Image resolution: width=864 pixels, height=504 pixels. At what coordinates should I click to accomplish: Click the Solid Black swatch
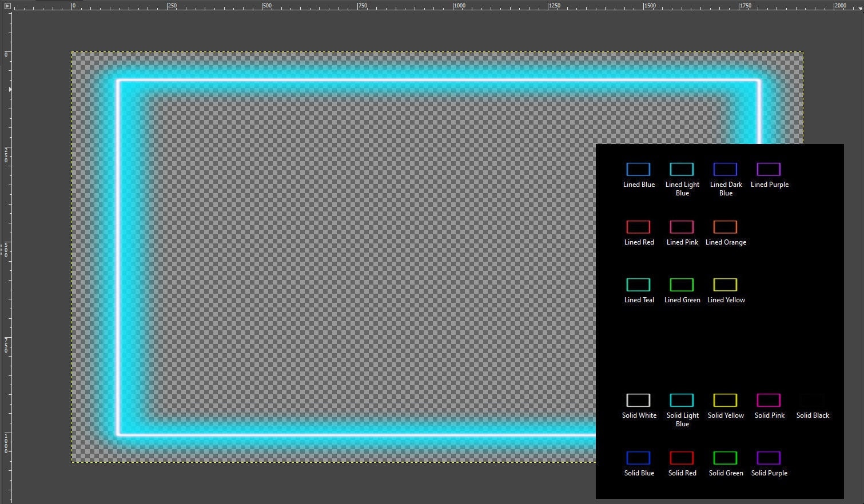coord(813,400)
